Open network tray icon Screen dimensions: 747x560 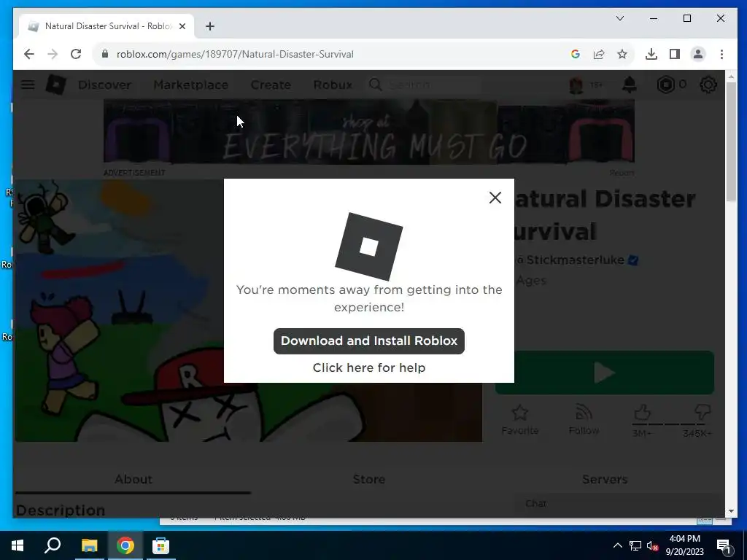pos(635,545)
